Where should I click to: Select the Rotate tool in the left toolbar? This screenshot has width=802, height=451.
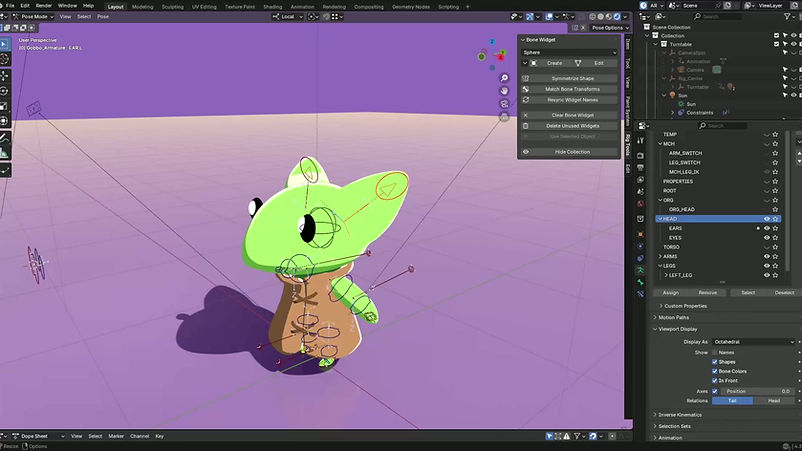point(4,91)
